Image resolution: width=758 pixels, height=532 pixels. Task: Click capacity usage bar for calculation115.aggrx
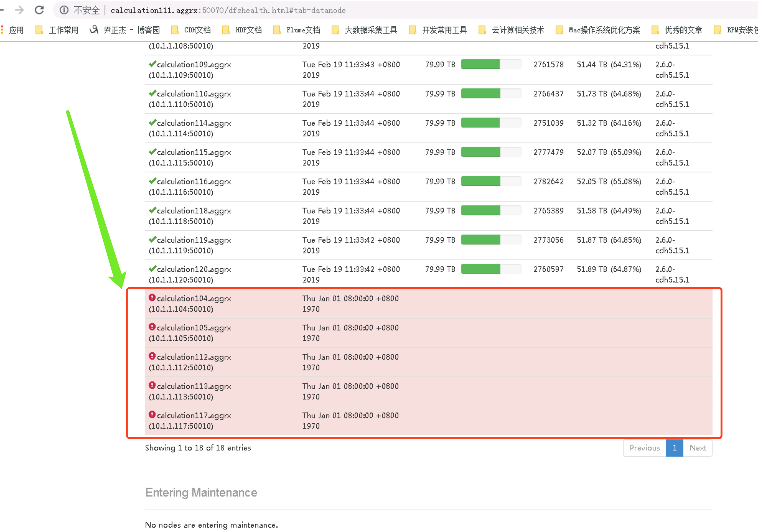[x=491, y=152]
